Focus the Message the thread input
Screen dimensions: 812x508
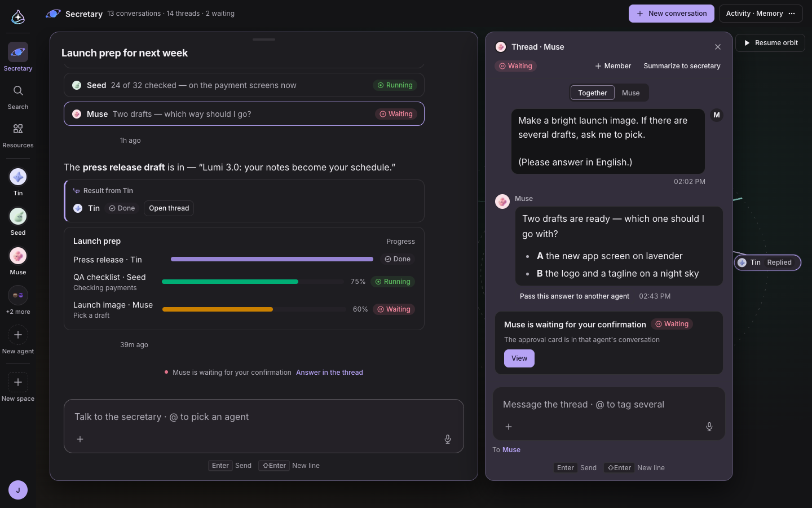coord(609,405)
